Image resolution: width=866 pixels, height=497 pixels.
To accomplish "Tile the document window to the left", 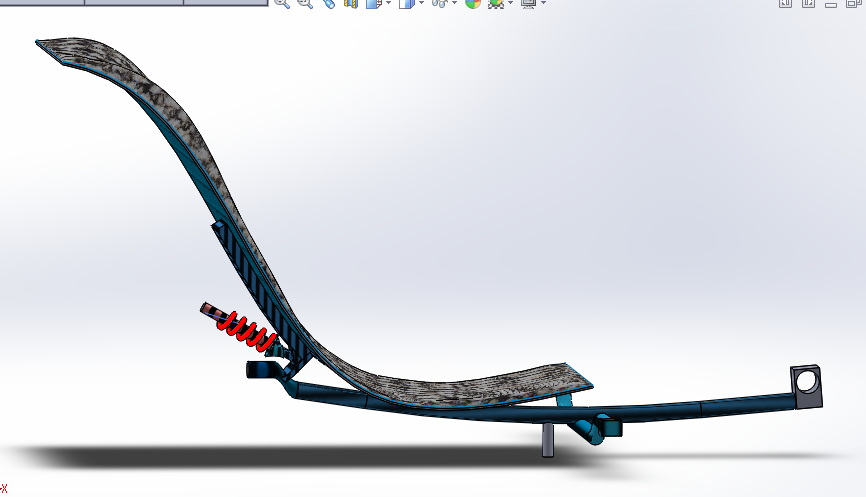I will 785,3.
